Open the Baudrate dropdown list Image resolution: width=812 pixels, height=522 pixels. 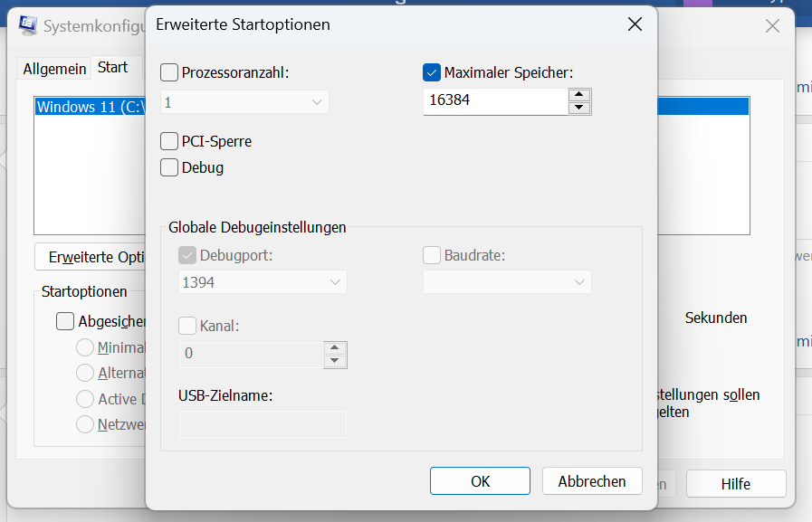pos(507,282)
